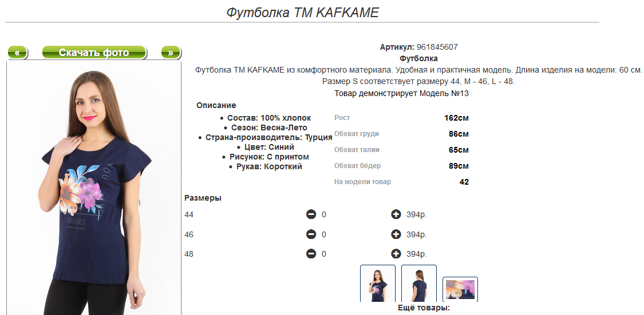Image resolution: width=644 pixels, height=315 pixels.
Task: Decrease quantity for size 48
Action: (311, 254)
